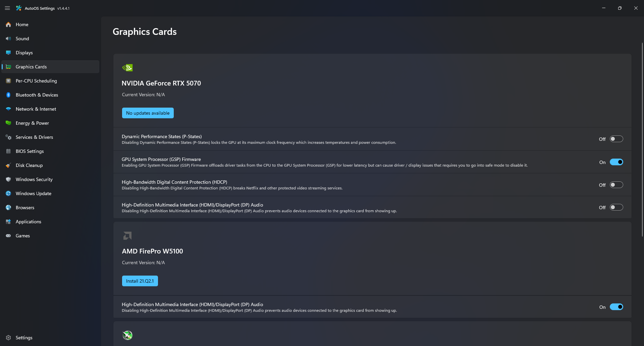Disable GPU System Processor (GSP) Firmware toggle

(x=616, y=162)
